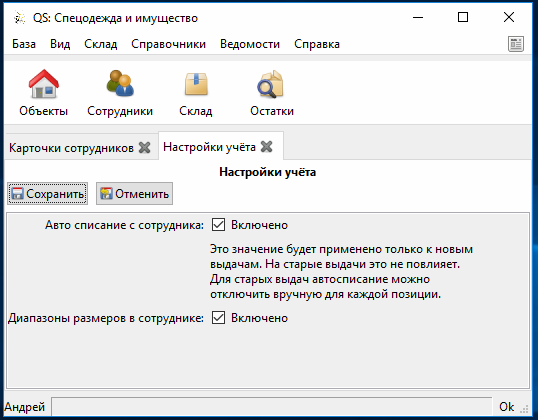Open the Склад box icon
The width and height of the screenshot is (538, 420).
(x=196, y=84)
